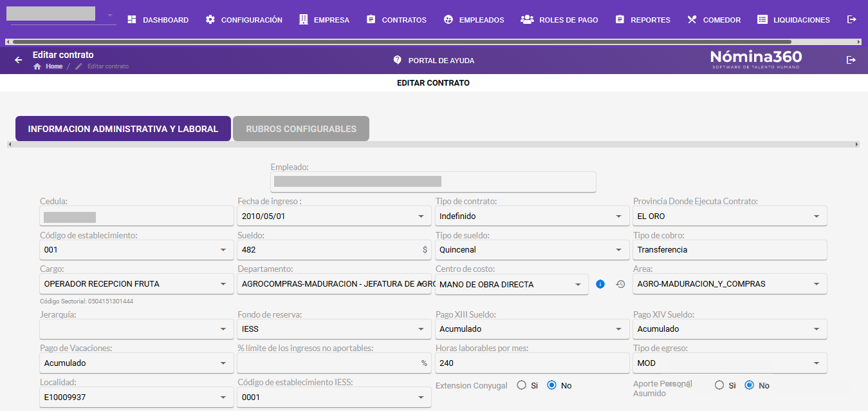
Task: Select No for Extension Conyugal
Action: tap(552, 385)
